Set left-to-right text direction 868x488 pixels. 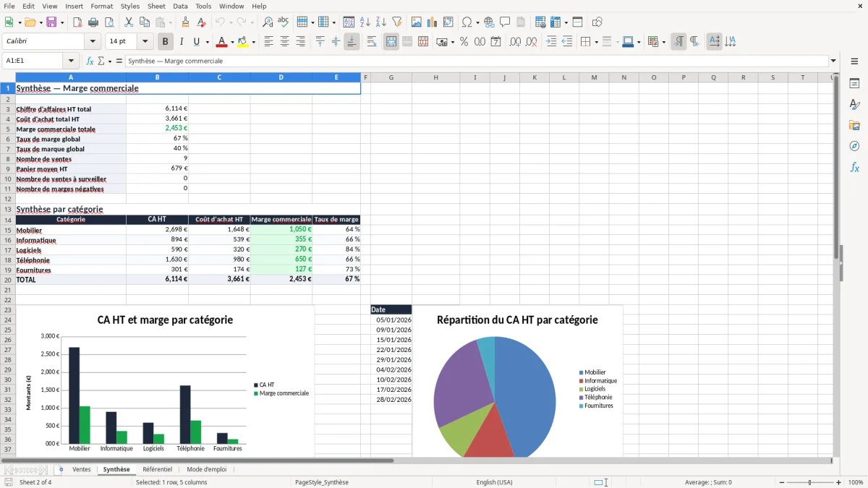pos(678,42)
